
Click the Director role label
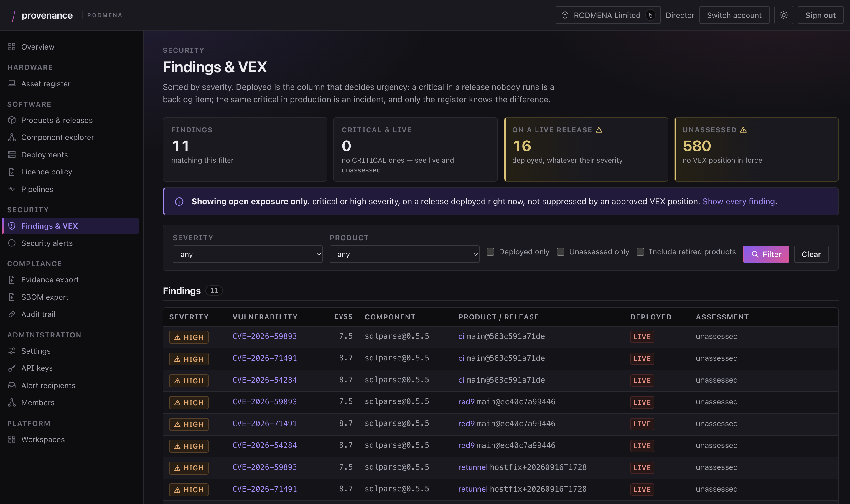(680, 15)
